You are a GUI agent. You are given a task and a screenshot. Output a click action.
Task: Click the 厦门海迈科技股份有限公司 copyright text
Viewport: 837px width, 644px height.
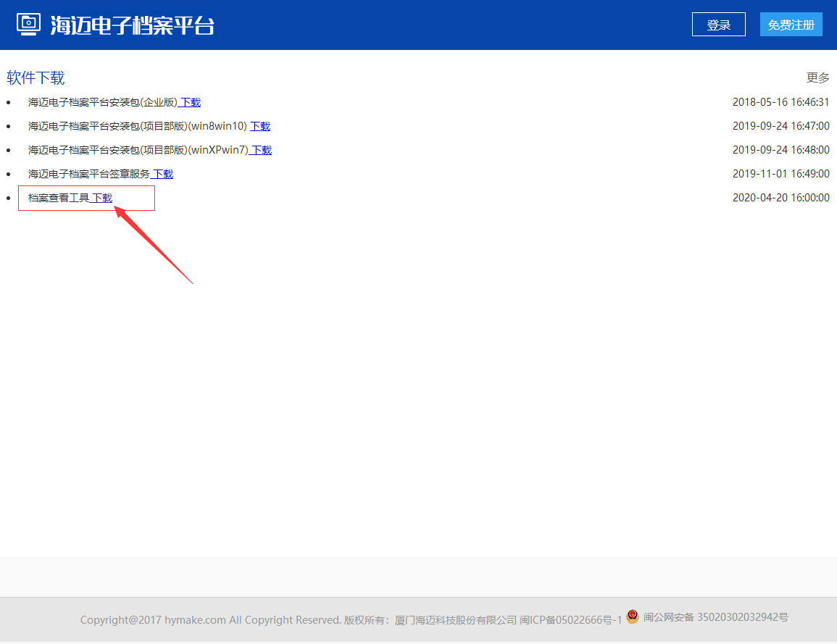(456, 620)
